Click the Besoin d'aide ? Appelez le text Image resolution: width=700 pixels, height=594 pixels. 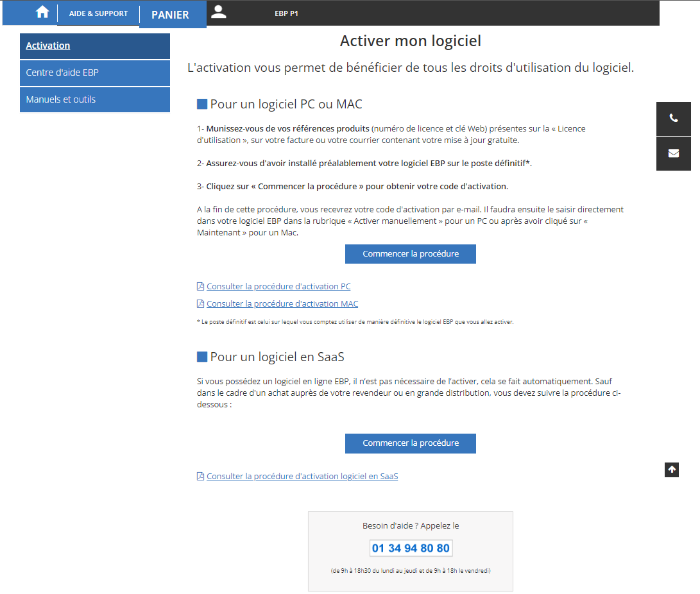(x=411, y=526)
